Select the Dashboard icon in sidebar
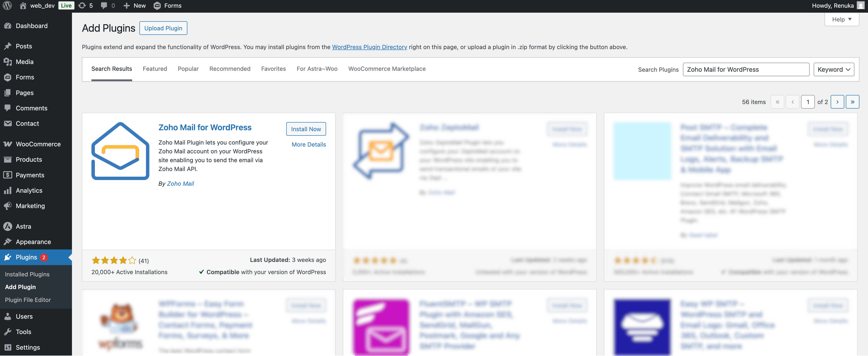Image resolution: width=868 pixels, height=356 pixels. tap(8, 26)
